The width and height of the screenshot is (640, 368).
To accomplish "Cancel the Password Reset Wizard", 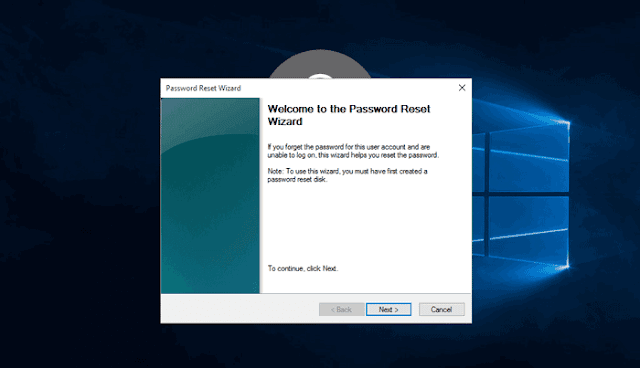I will click(441, 309).
